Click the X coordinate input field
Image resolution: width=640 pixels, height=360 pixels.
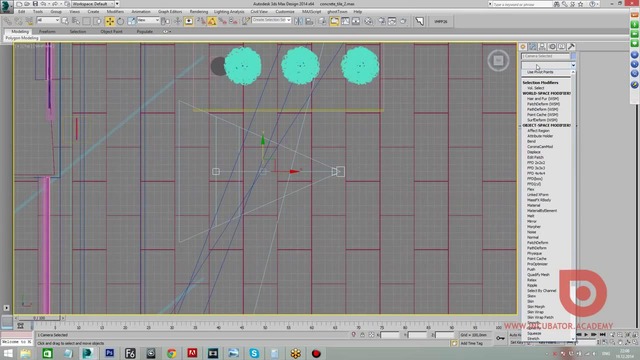tap(390, 335)
